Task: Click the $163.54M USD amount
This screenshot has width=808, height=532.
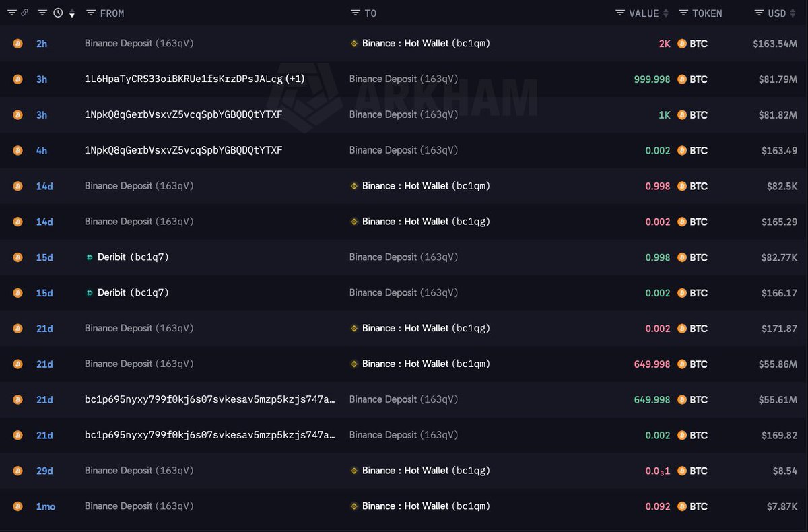Action: [x=775, y=44]
